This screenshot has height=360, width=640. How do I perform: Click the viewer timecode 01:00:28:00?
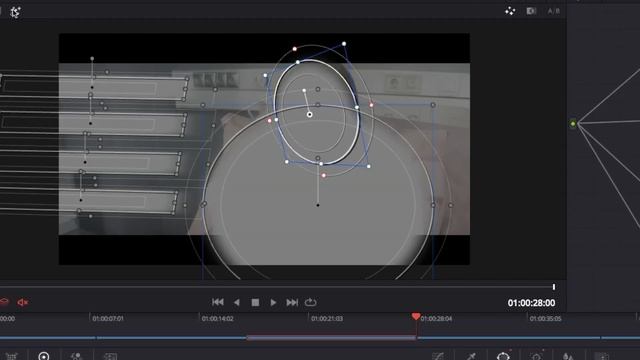[531, 303]
